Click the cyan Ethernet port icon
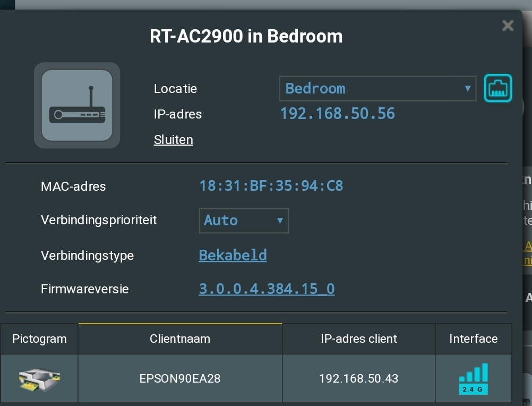 pos(497,88)
